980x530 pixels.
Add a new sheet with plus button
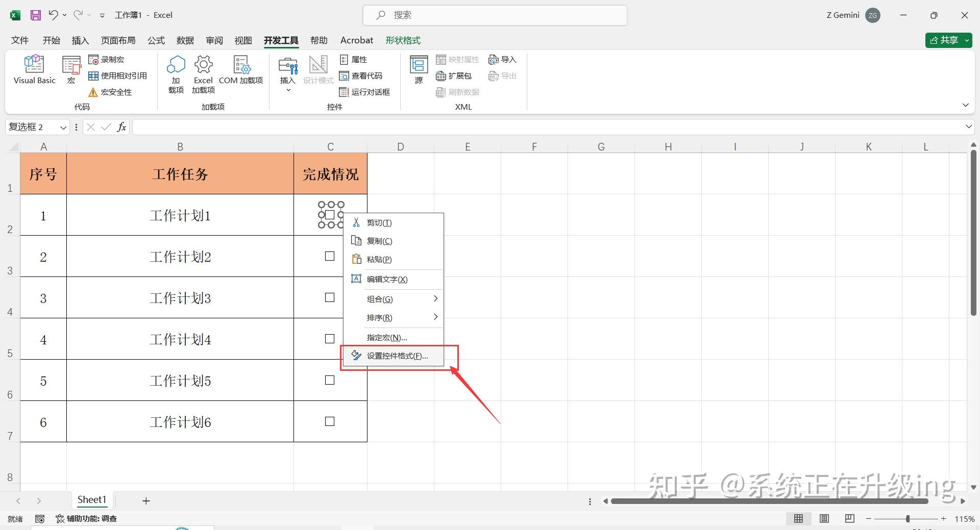point(146,501)
